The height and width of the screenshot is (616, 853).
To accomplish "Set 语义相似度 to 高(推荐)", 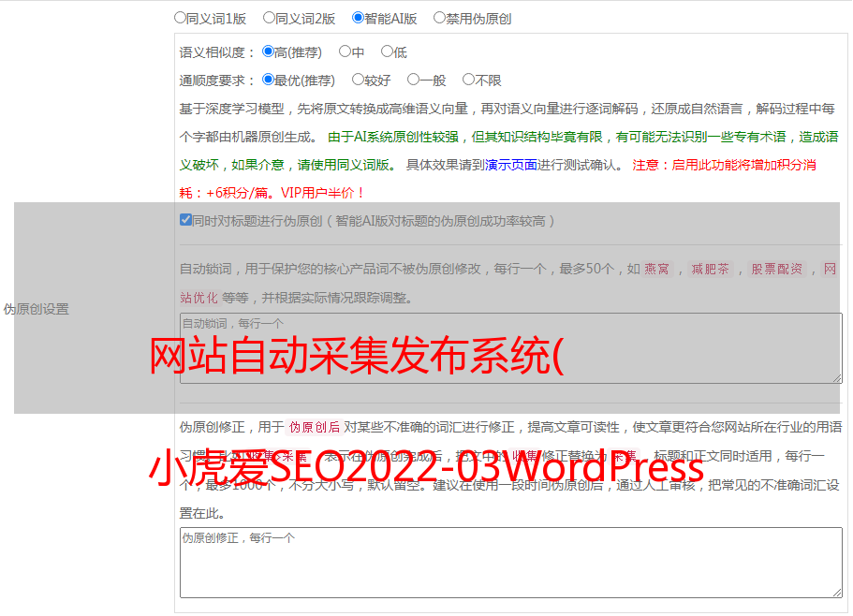I will (268, 51).
